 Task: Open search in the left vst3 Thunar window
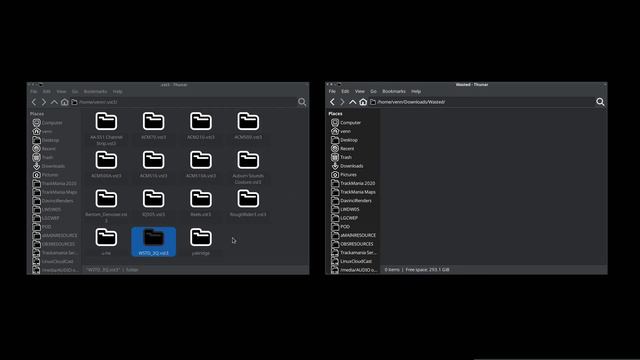[x=302, y=102]
